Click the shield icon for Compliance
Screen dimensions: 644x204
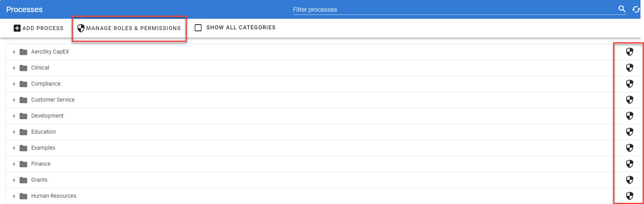(630, 84)
